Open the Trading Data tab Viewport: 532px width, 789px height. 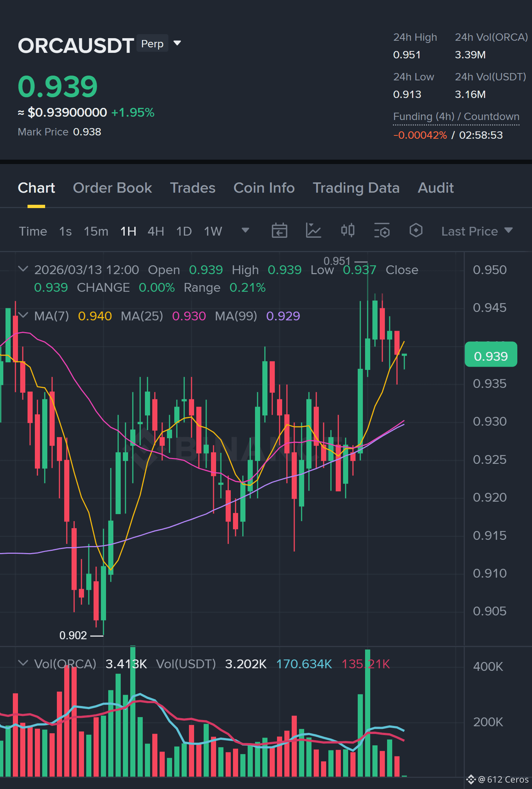click(356, 188)
